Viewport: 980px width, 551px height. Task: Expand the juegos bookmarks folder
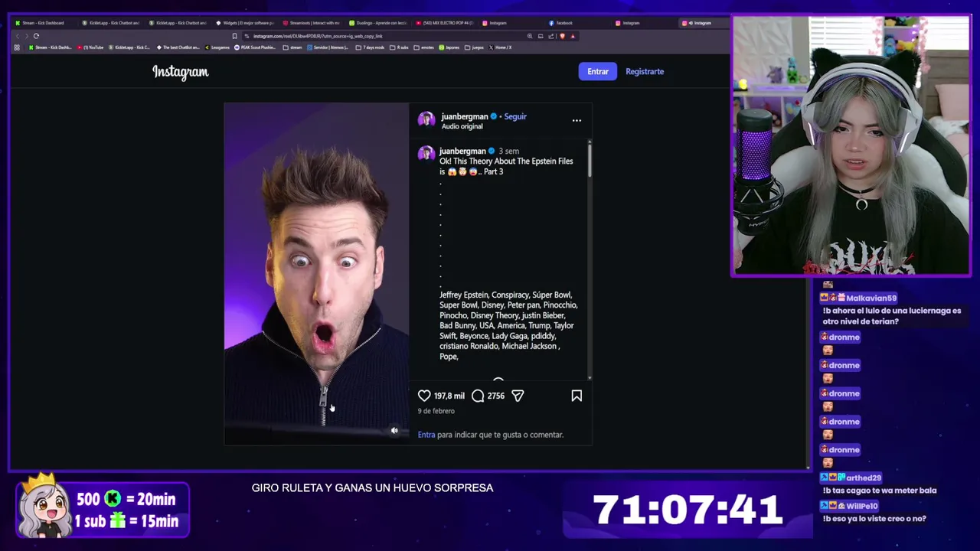pyautogui.click(x=474, y=47)
